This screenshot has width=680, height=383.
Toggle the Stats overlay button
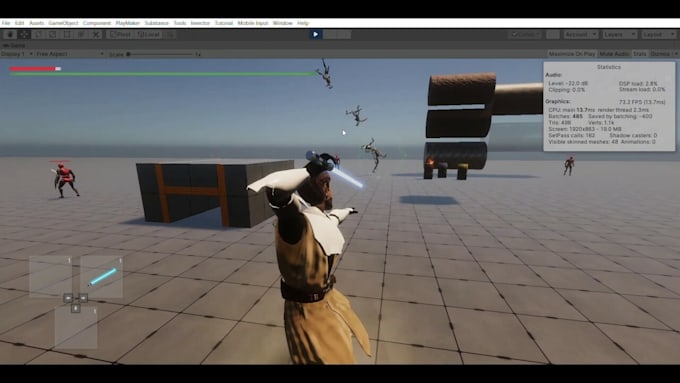(x=640, y=54)
